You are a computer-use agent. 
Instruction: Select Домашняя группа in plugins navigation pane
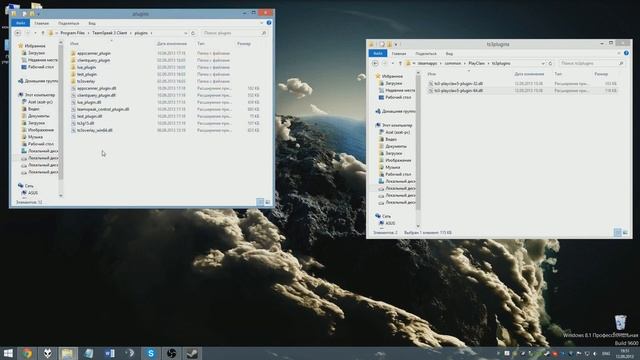point(41,81)
